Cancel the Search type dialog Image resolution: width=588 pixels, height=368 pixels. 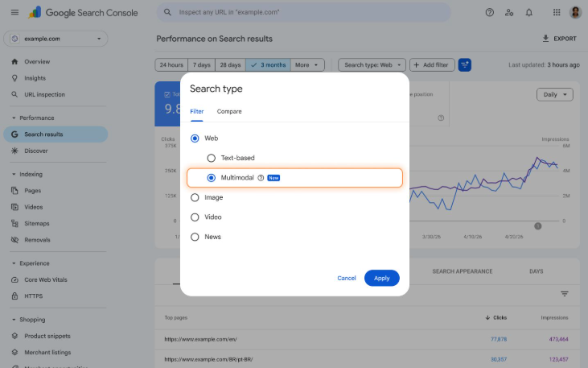point(347,278)
